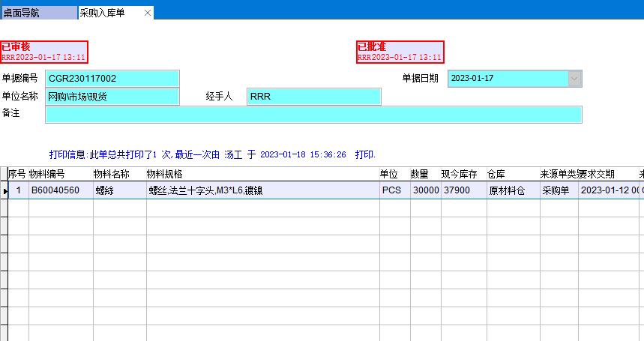Select the cell with material code B60040560

pos(61,190)
